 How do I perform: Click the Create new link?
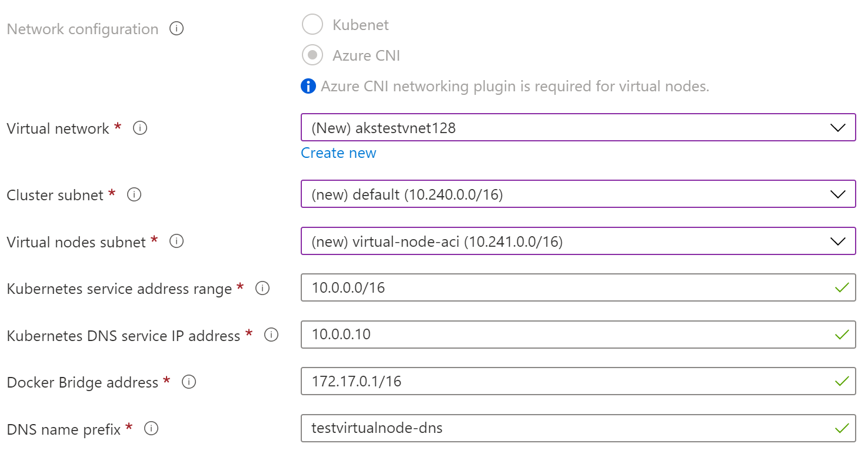coord(338,153)
